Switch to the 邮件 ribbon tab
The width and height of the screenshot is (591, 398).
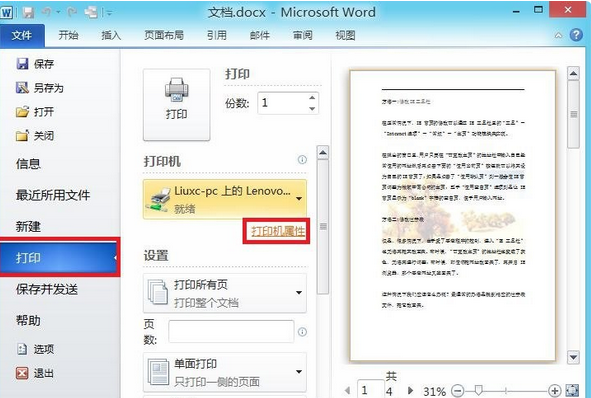(x=260, y=35)
